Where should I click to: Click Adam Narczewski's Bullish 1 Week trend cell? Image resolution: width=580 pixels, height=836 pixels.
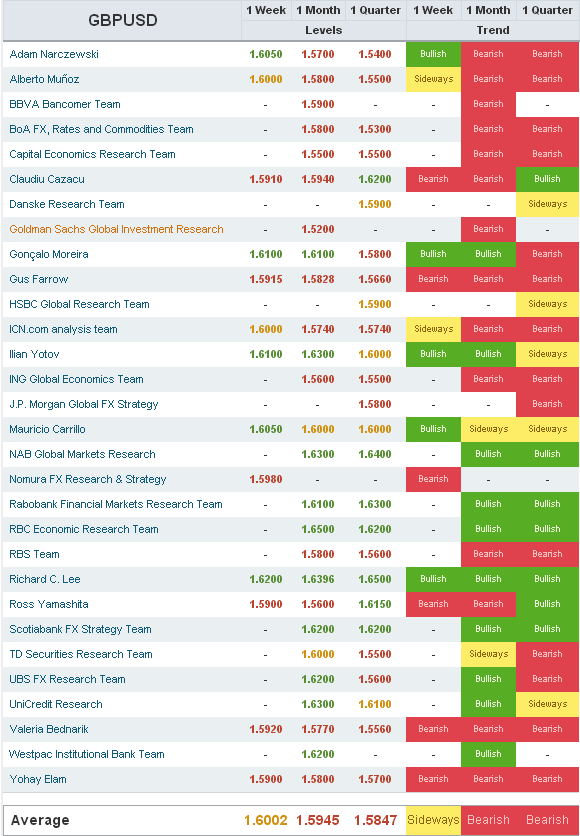click(433, 54)
